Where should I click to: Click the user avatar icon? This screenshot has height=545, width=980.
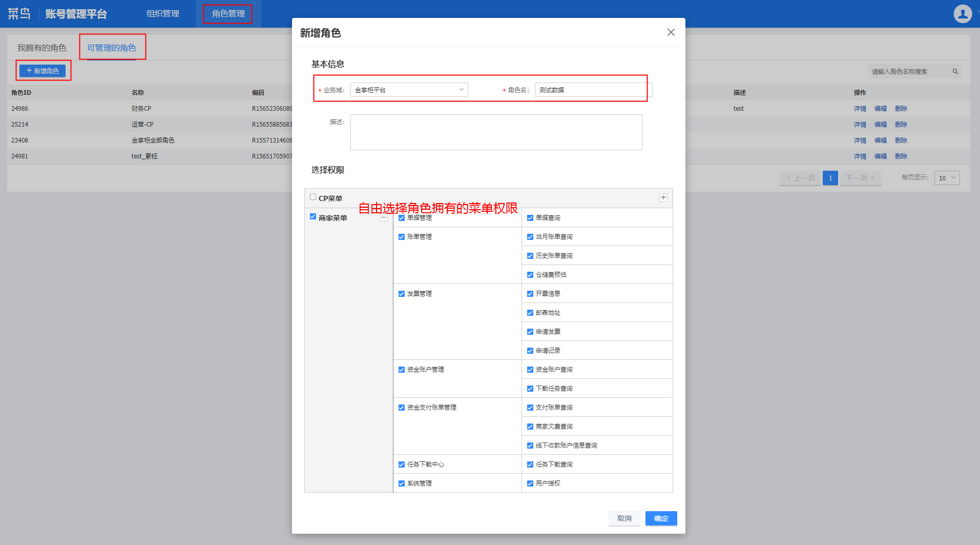click(963, 14)
